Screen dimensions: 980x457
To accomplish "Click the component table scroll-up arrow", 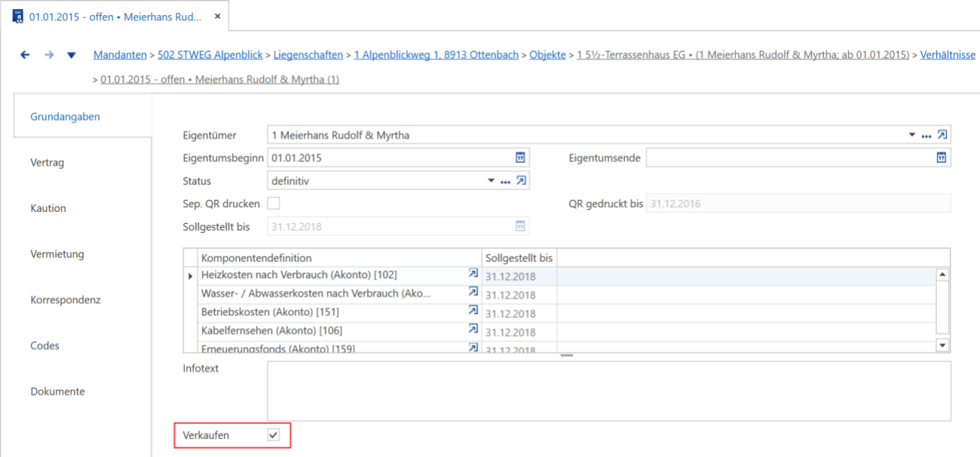I will click(x=942, y=275).
